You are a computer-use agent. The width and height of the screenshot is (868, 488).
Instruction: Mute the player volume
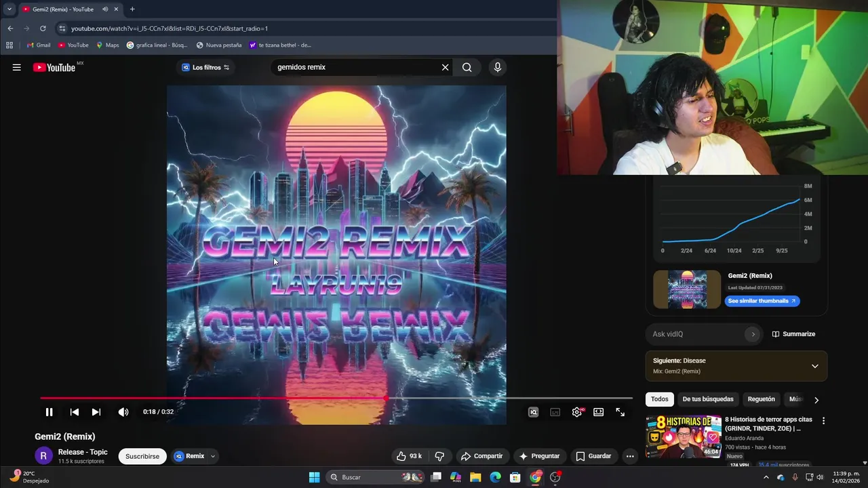tap(123, 411)
